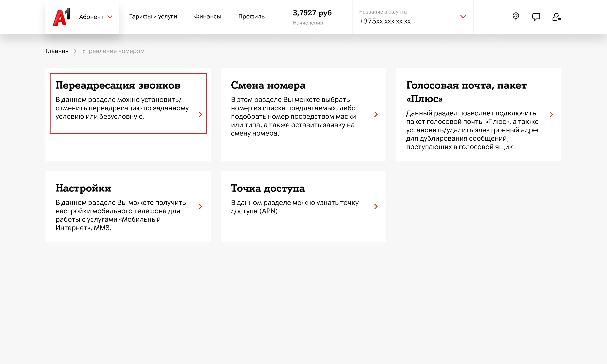The image size is (607, 364).
Task: Click arrow on Настройки card
Action: pyautogui.click(x=201, y=207)
